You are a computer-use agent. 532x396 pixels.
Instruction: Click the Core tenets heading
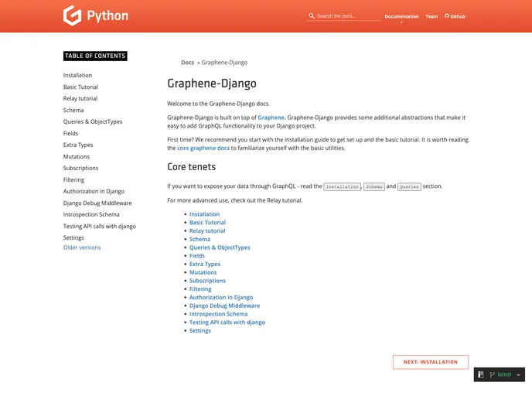(x=191, y=167)
